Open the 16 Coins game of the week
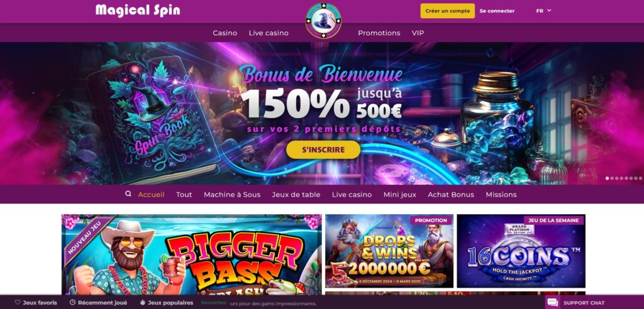 pos(521,251)
